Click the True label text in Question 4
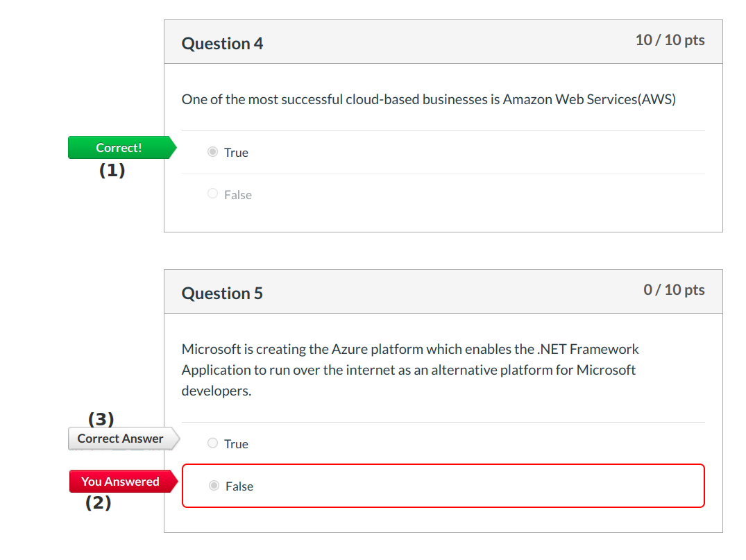This screenshot has height=560, width=746. coord(236,153)
